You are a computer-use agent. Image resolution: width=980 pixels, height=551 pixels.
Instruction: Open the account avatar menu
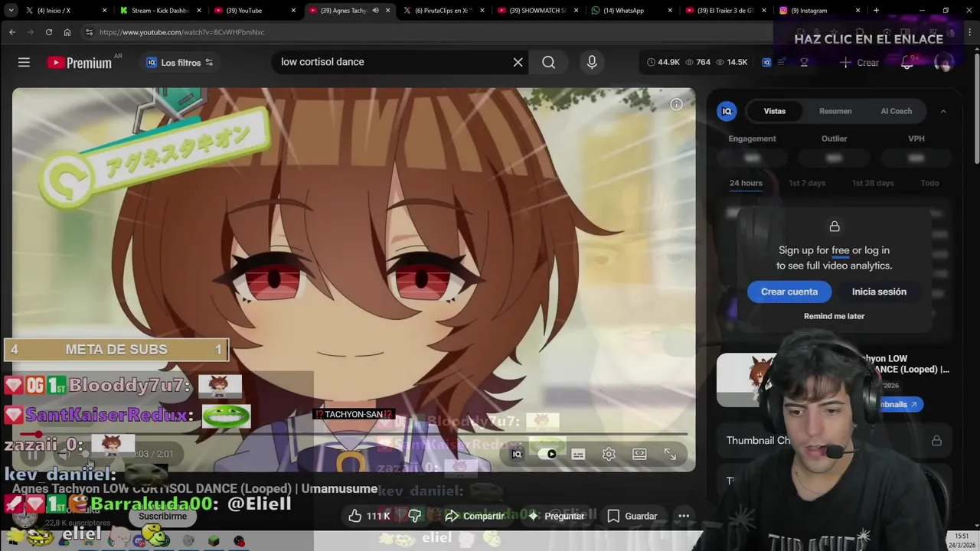[x=943, y=63]
